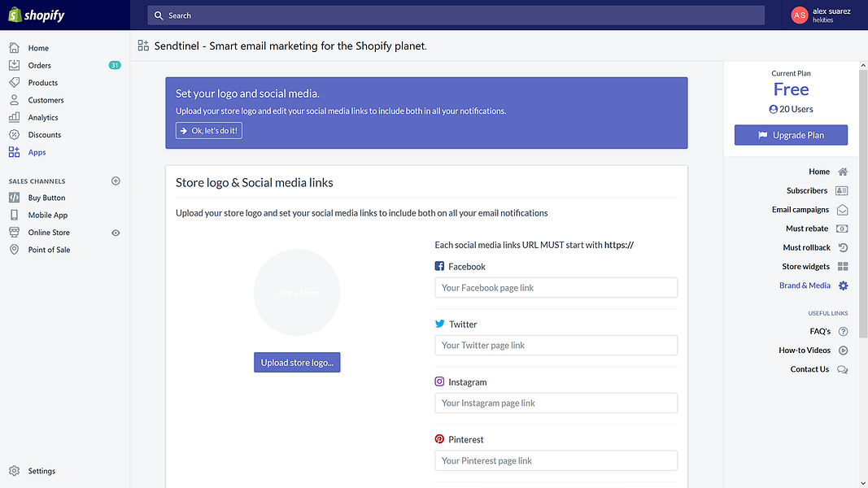Open How-to Videos link
This screenshot has width=868, height=488.
(805, 351)
